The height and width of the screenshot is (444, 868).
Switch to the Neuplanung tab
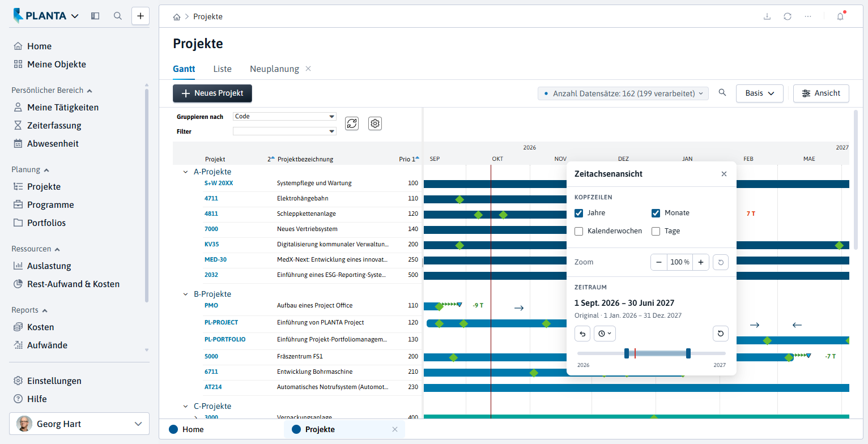tap(274, 69)
